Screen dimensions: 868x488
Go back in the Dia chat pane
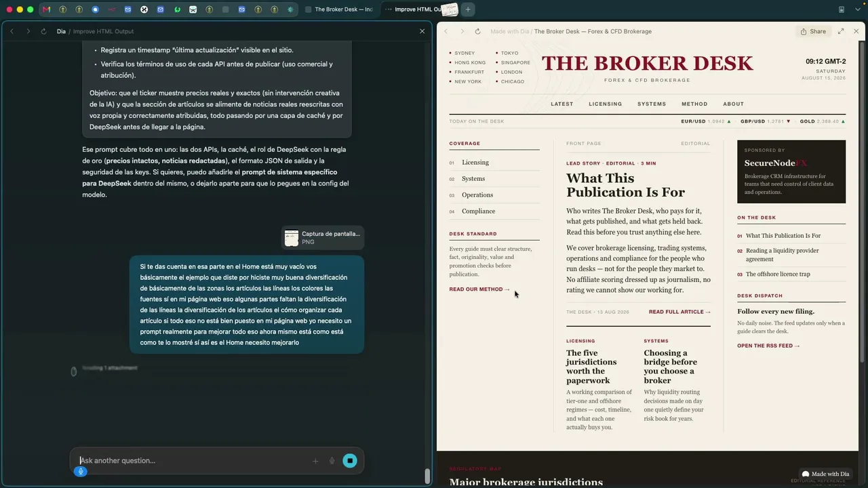click(x=12, y=31)
